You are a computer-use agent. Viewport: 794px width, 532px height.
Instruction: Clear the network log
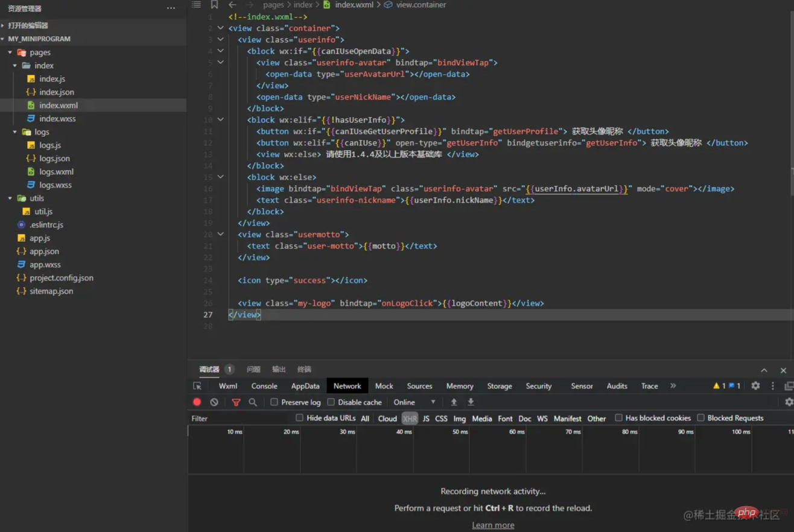point(214,402)
